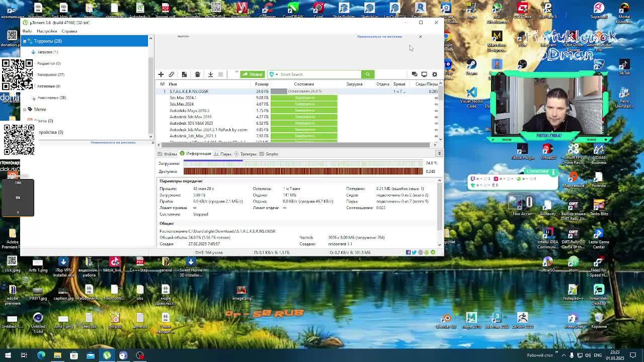Open File Explorer from the taskbar

[x=57, y=355]
